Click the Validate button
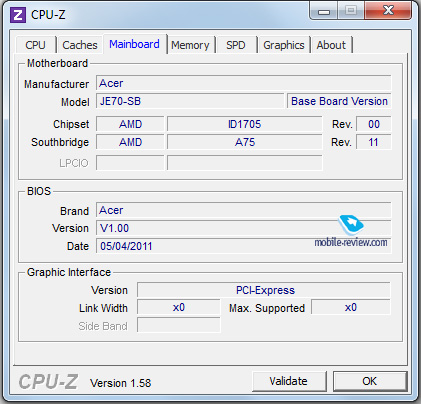The image size is (421, 404). (x=289, y=381)
